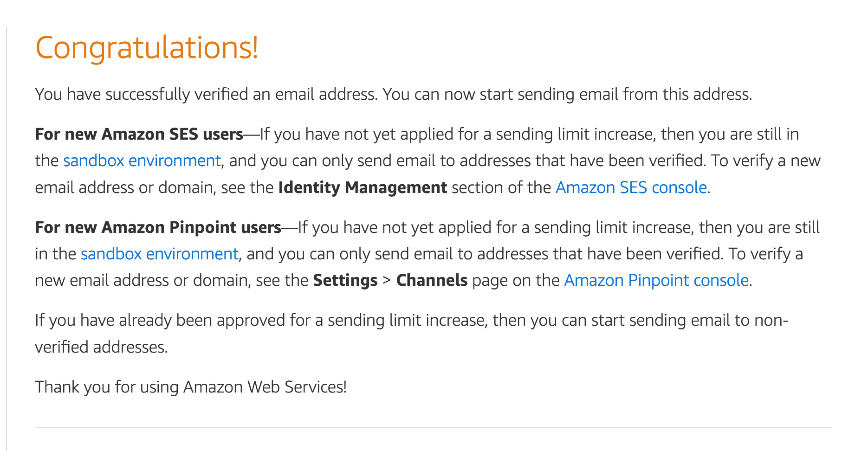Click "You can now start sending email" sentence

tap(566, 94)
